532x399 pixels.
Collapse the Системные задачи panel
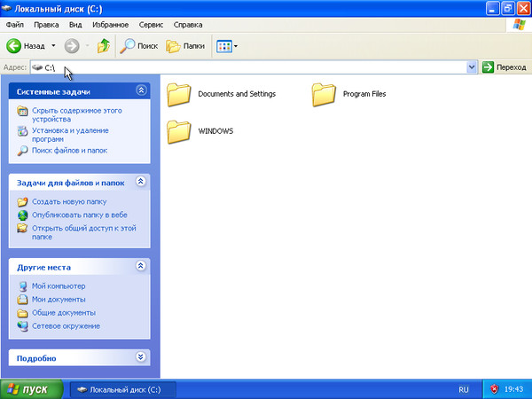(141, 90)
